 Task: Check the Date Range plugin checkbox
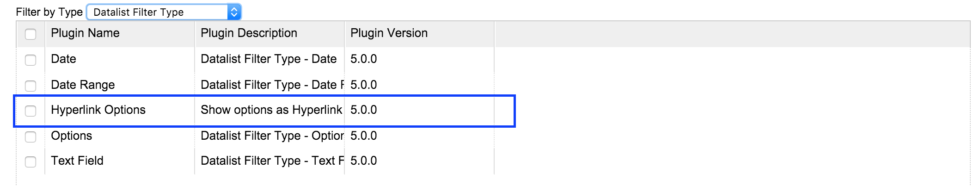click(31, 86)
